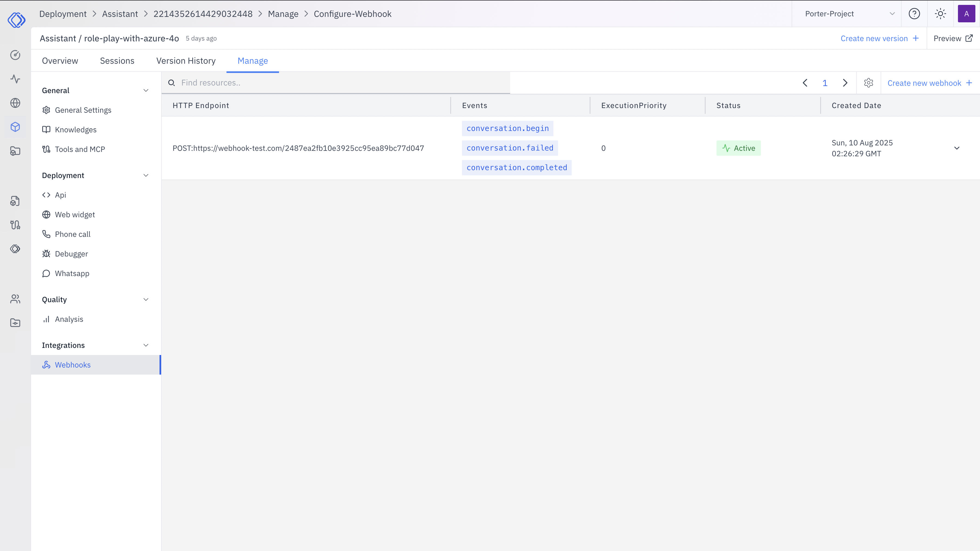
Task: Collapse the General section
Action: pos(146,90)
